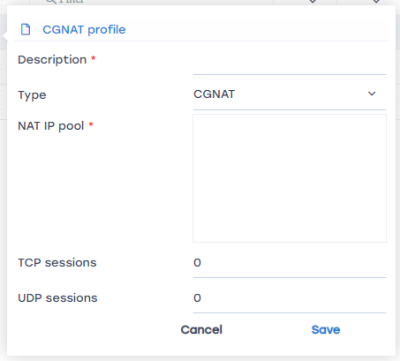Expand the Type chevron arrow

pos(372,94)
